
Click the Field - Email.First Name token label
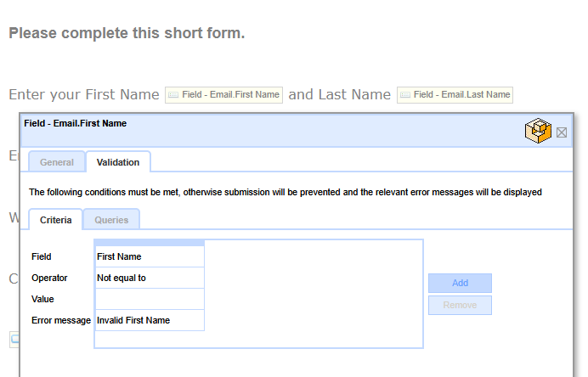pos(229,95)
